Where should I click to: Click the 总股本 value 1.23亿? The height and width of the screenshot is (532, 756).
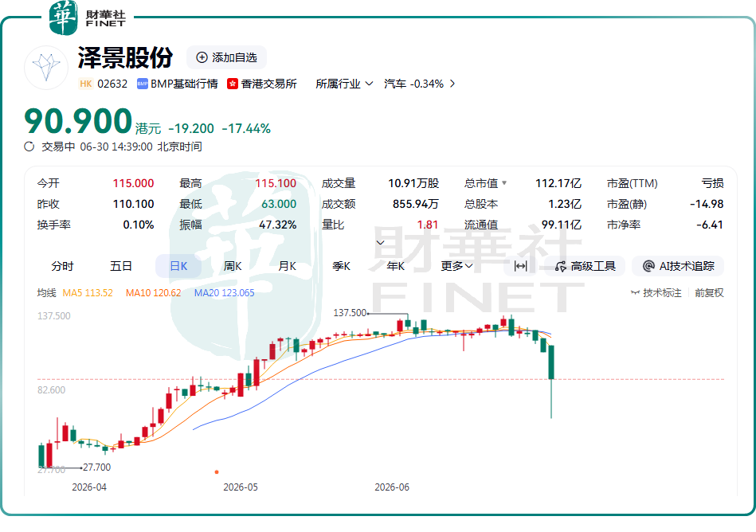[x=565, y=204]
